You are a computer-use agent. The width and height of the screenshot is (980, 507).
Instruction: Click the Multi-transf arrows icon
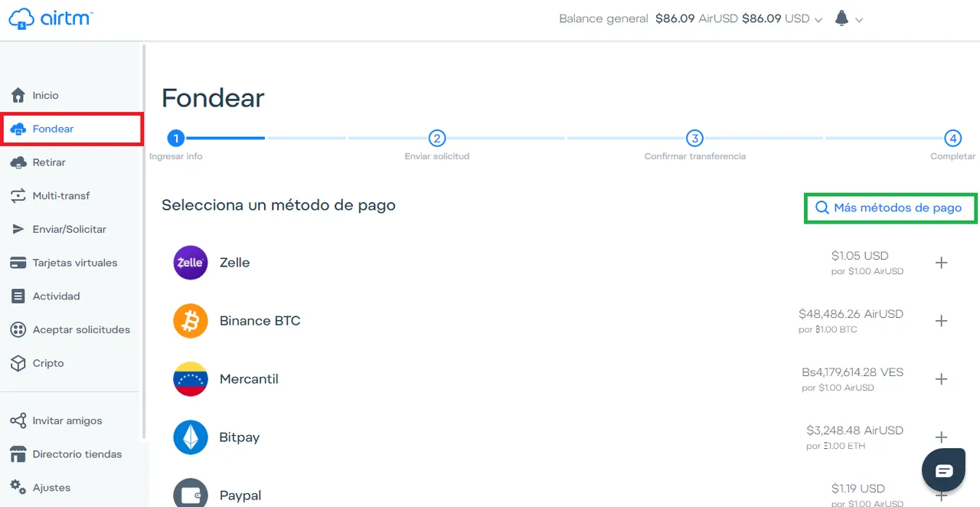tap(18, 196)
